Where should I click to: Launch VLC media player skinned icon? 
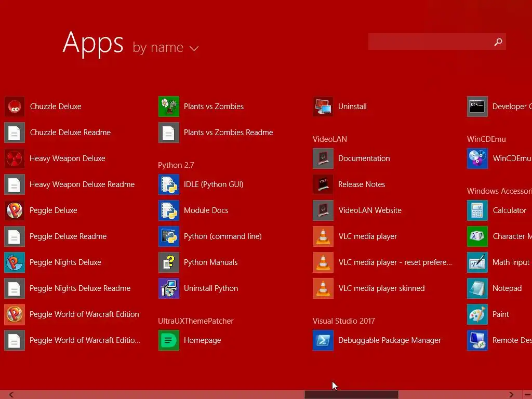323,288
